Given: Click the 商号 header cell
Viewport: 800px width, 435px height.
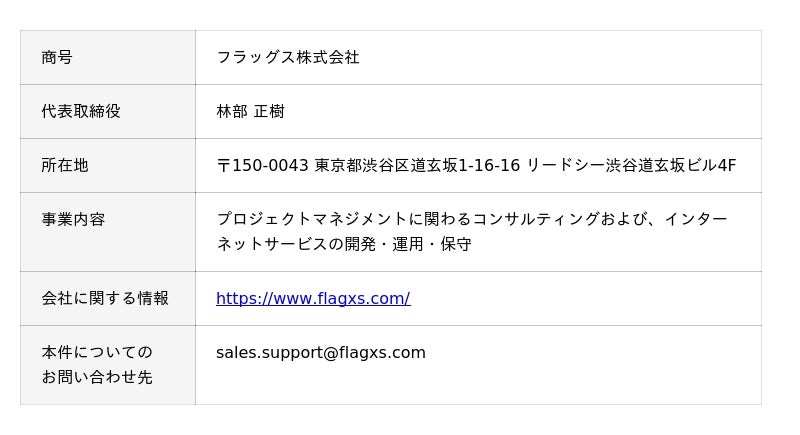Looking at the screenshot, I should coord(108,58).
